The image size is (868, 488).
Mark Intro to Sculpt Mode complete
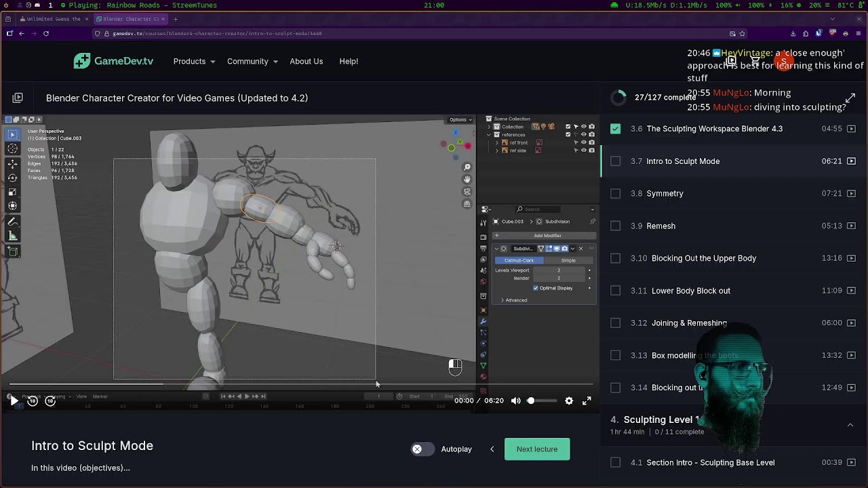coord(615,161)
